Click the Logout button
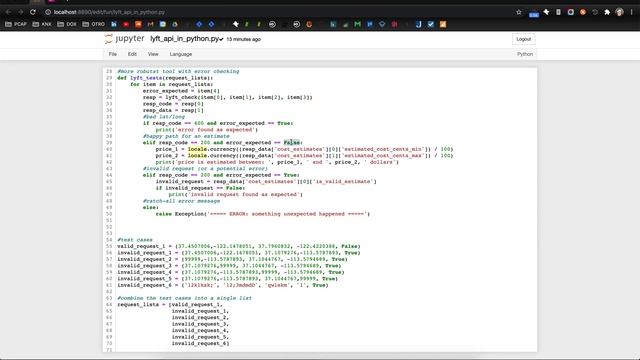640x360 pixels. [523, 39]
